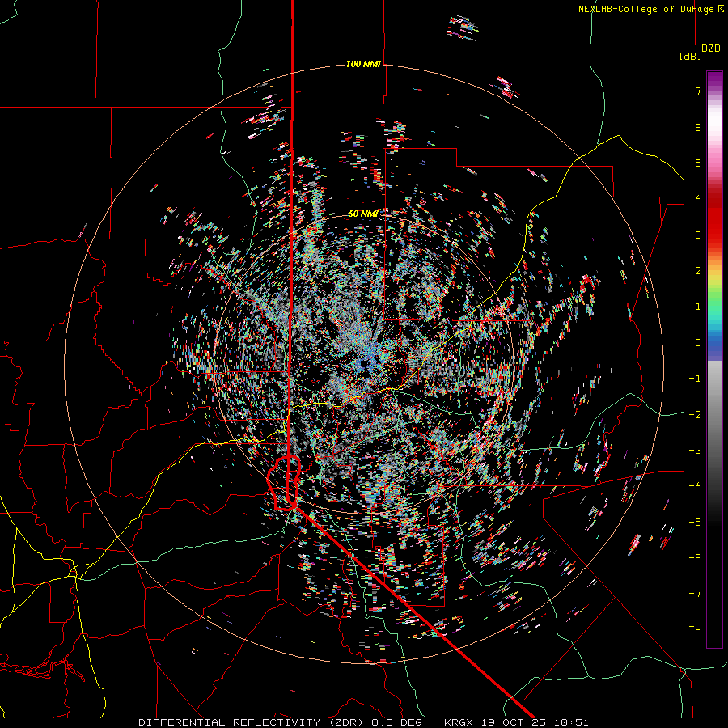Image resolution: width=728 pixels, height=728 pixels.
Task: Select the 0 dB tick label
Action: tap(698, 343)
